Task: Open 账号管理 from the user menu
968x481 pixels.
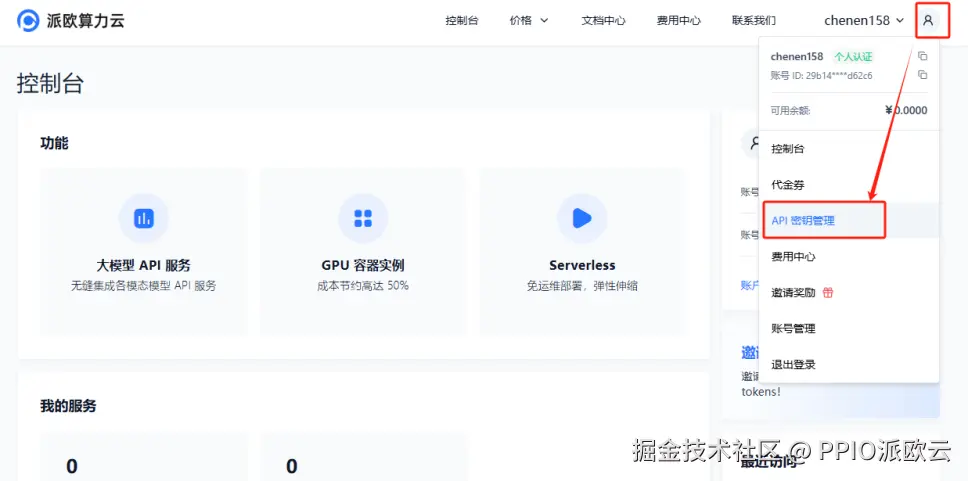Action: coord(849,328)
